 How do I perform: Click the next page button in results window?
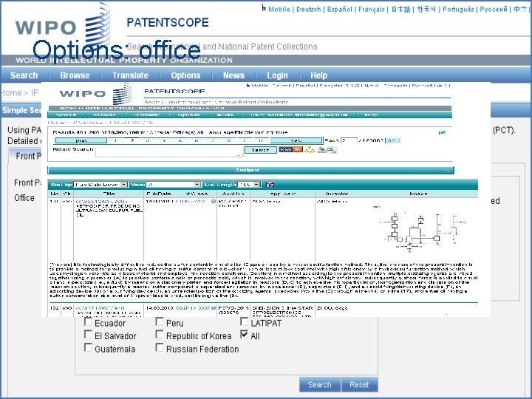click(296, 140)
